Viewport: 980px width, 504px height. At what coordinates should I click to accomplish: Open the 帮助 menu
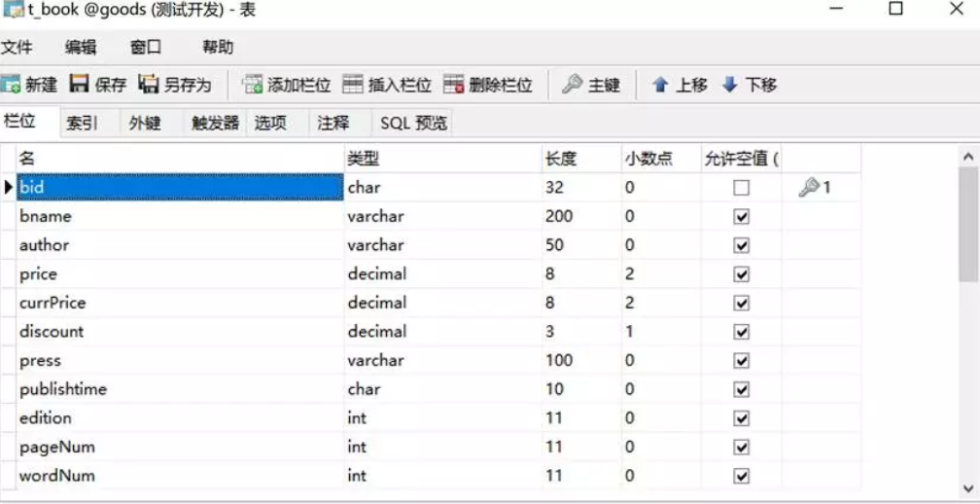[218, 47]
